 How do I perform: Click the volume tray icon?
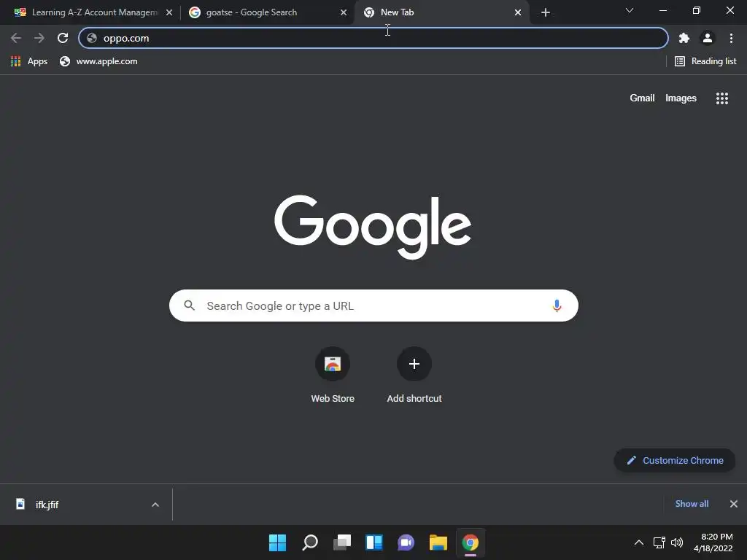click(x=676, y=542)
